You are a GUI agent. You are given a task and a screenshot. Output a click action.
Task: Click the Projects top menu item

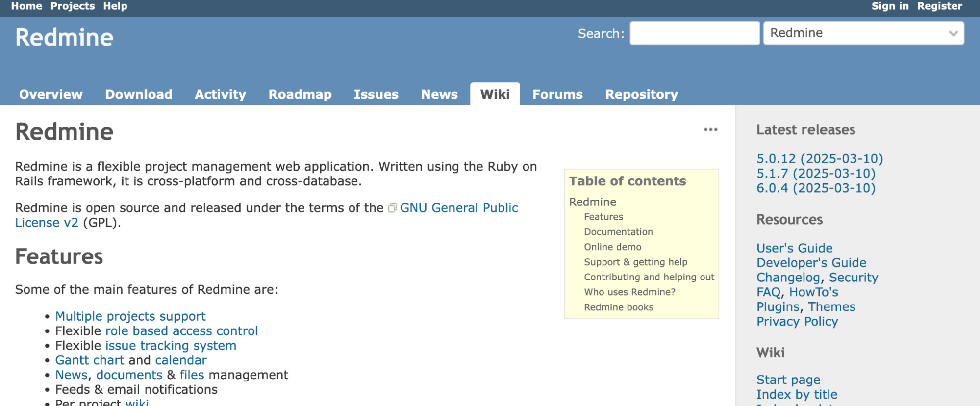[x=73, y=6]
